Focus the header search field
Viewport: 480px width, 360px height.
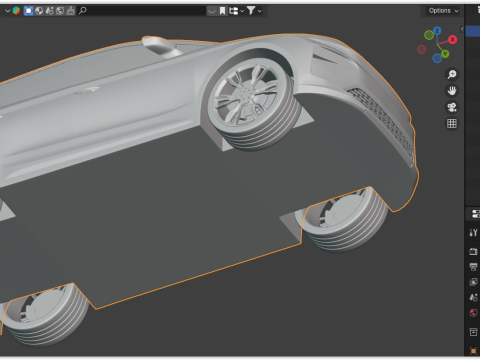(142, 11)
